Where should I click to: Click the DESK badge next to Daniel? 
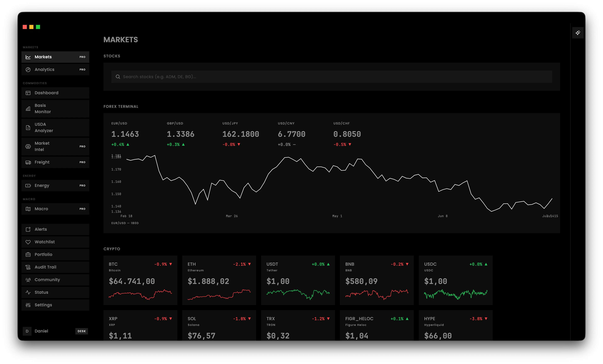click(82, 331)
